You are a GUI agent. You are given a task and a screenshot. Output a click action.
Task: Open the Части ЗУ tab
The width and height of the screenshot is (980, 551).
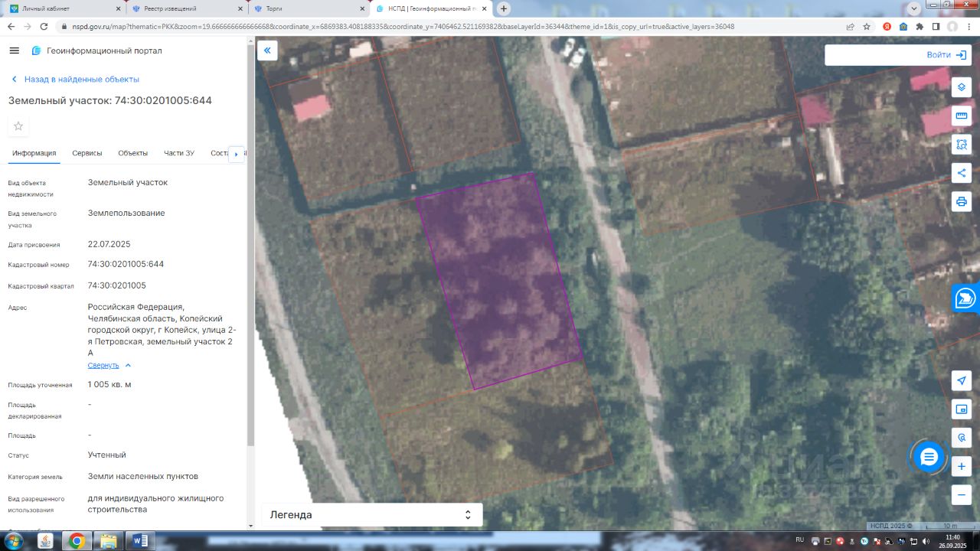click(179, 153)
